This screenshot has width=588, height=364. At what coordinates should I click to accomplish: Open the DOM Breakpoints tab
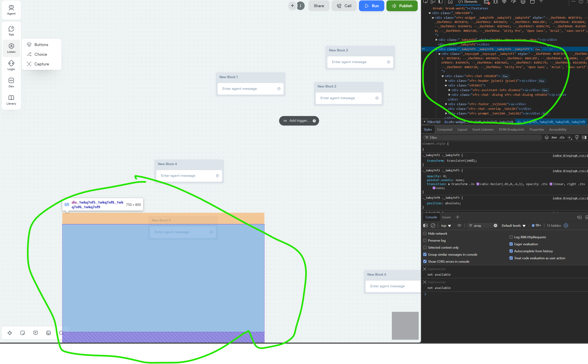pos(511,130)
